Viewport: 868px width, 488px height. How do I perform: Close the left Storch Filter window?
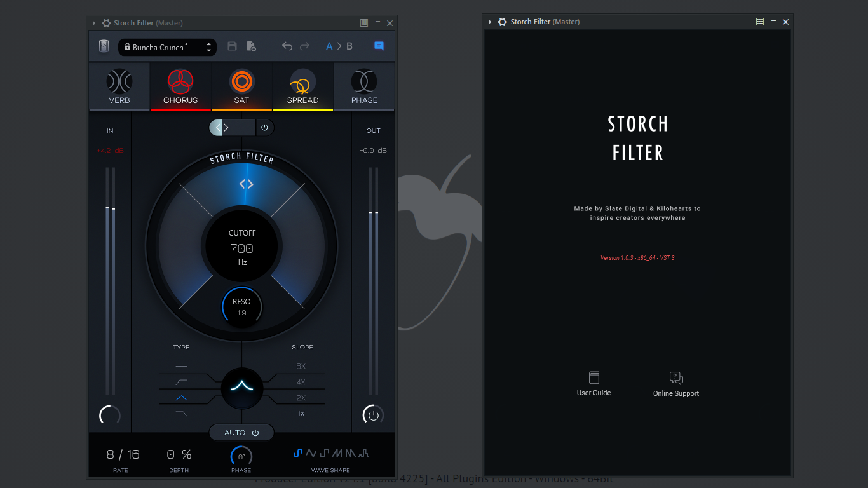point(390,23)
